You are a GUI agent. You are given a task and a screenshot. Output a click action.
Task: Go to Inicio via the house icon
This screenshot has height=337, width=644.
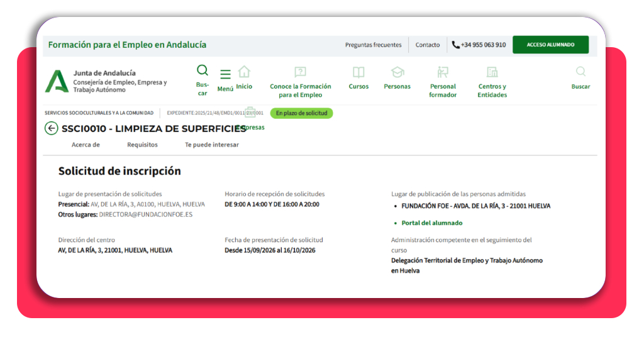pyautogui.click(x=244, y=72)
